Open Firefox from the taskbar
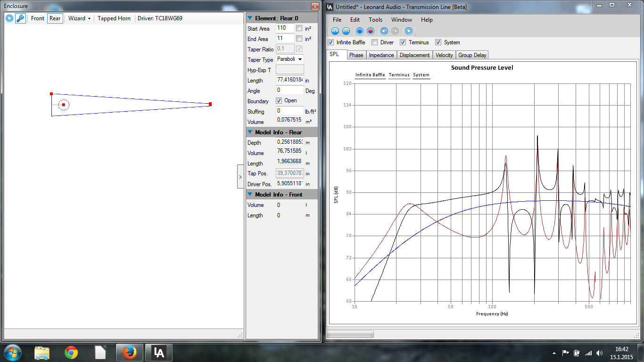The image size is (644, 362). click(129, 353)
